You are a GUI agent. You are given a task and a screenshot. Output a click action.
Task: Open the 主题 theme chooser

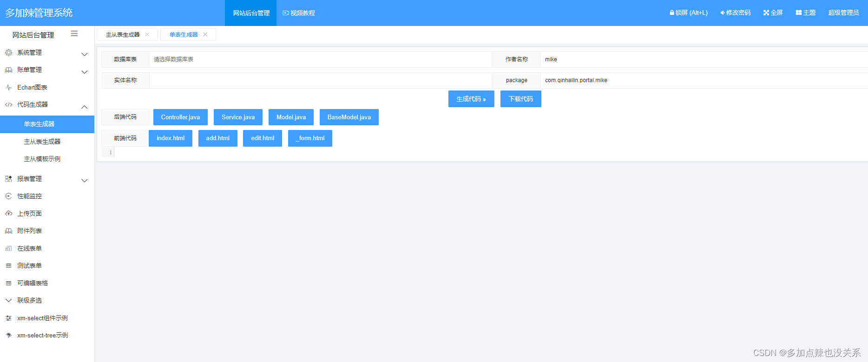[806, 13]
